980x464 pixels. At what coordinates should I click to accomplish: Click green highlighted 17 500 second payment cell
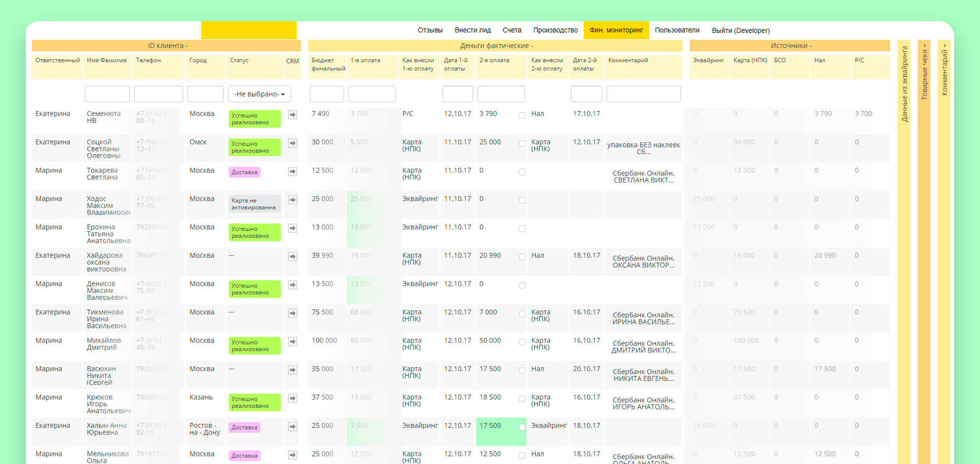tap(501, 432)
